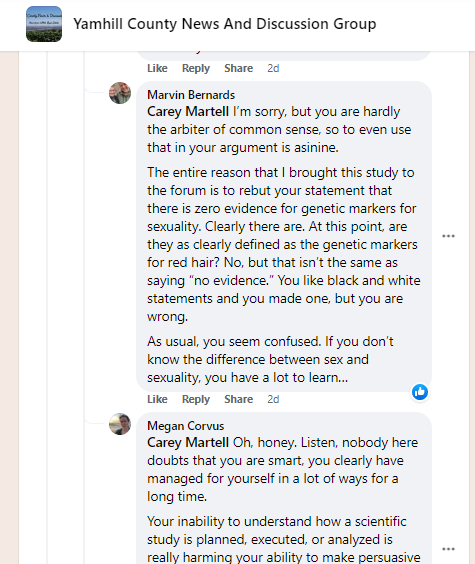Open Yamhill County group avatar icon

44,24
